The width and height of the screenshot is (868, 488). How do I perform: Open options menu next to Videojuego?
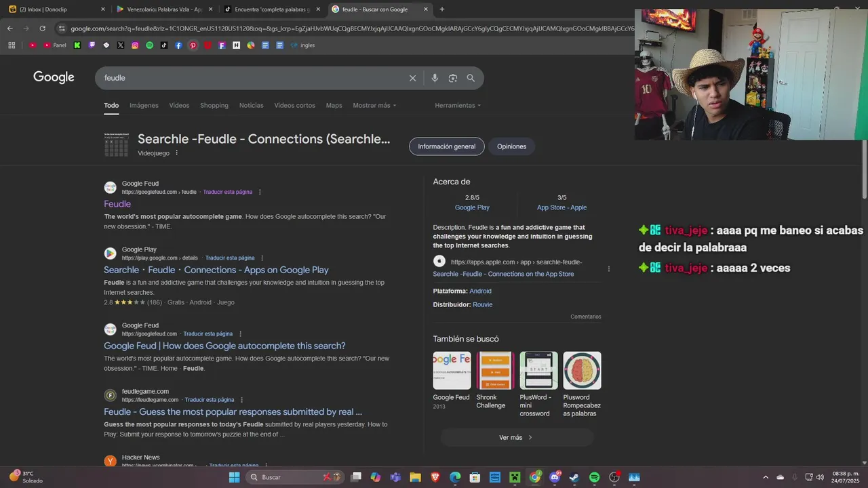[x=177, y=152]
